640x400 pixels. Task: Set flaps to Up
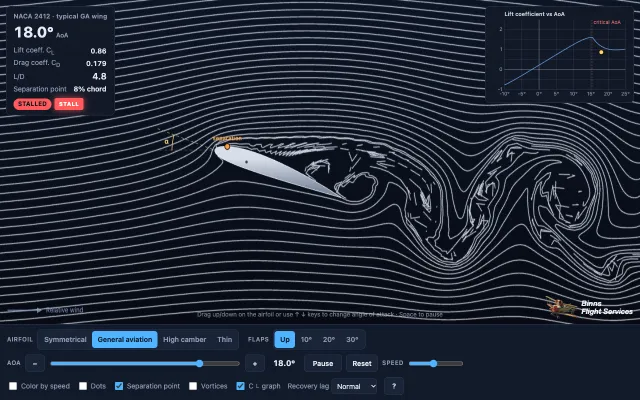pyautogui.click(x=285, y=340)
